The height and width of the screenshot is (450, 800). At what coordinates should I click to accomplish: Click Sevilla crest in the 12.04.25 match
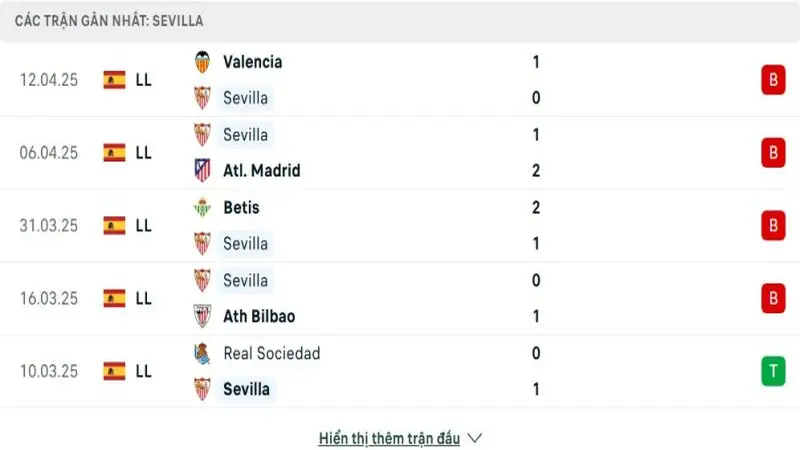(203, 98)
